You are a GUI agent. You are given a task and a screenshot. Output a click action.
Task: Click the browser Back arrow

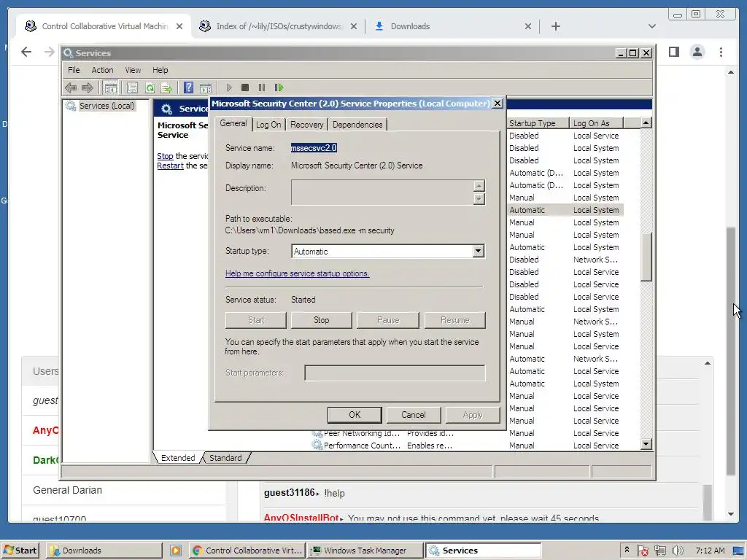point(27,52)
